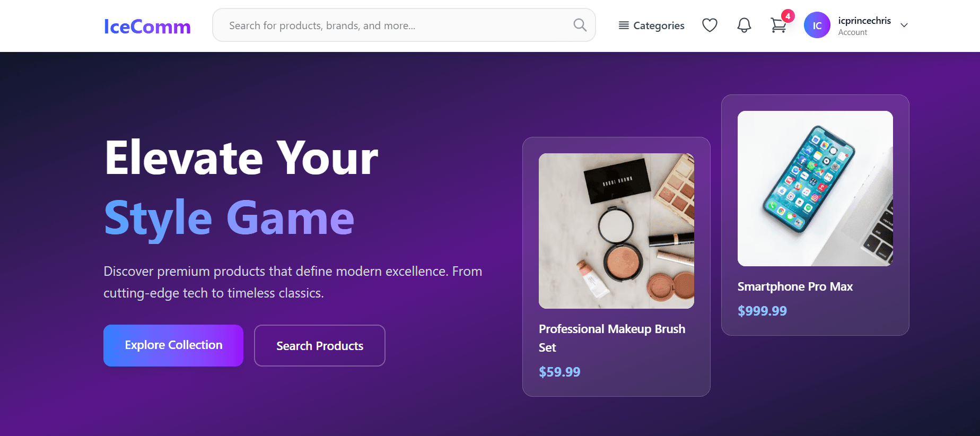Click Explore Collection button
Screen dimensions: 980x436
pos(173,345)
